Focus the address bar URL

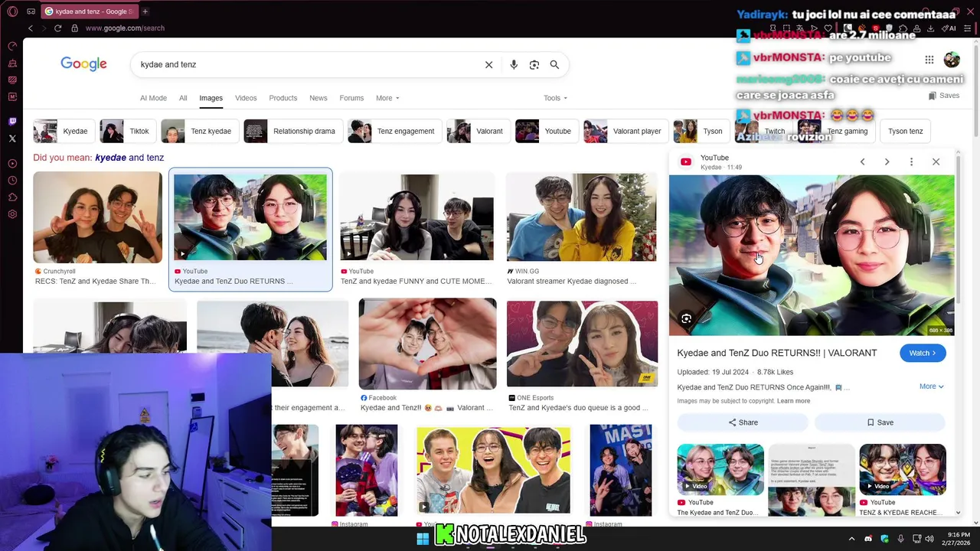click(125, 28)
